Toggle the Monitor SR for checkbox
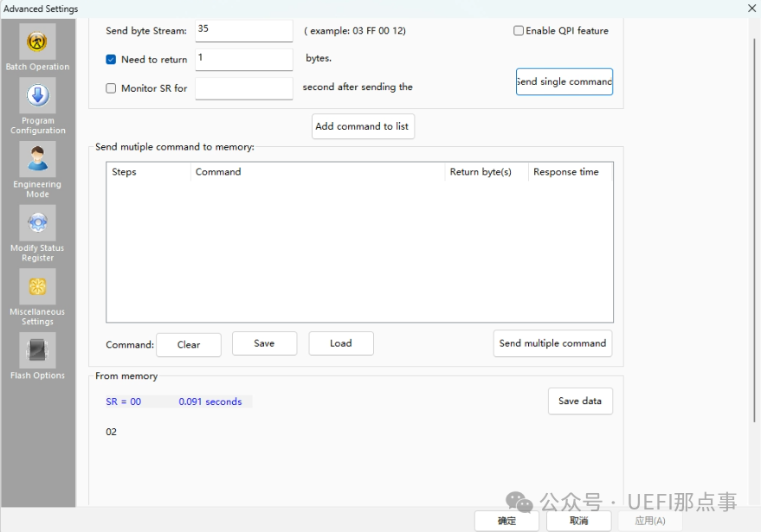The height and width of the screenshot is (532, 761). [111, 88]
